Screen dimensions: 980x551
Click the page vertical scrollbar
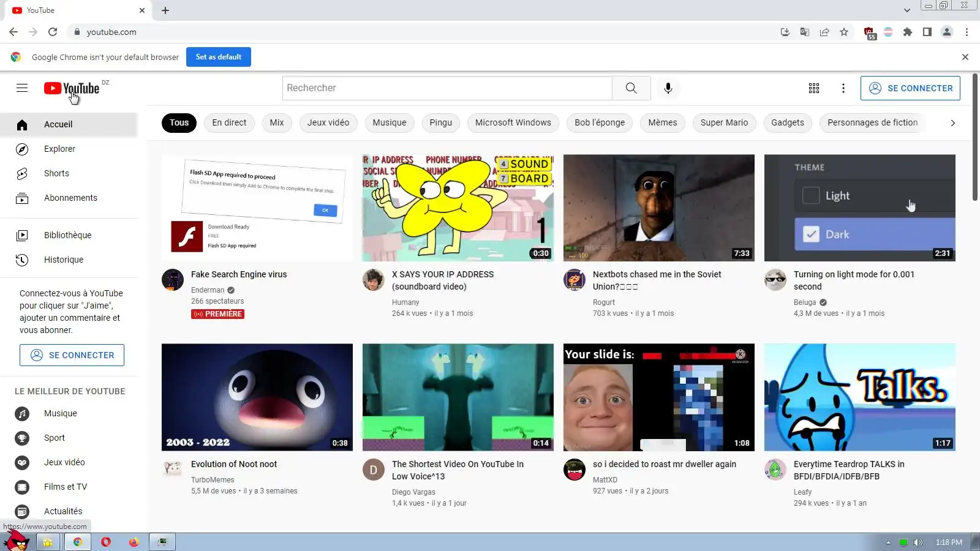(x=975, y=138)
